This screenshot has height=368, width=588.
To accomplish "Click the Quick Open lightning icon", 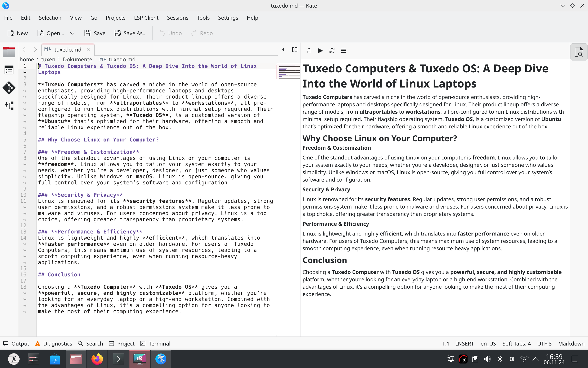I will pos(283,50).
